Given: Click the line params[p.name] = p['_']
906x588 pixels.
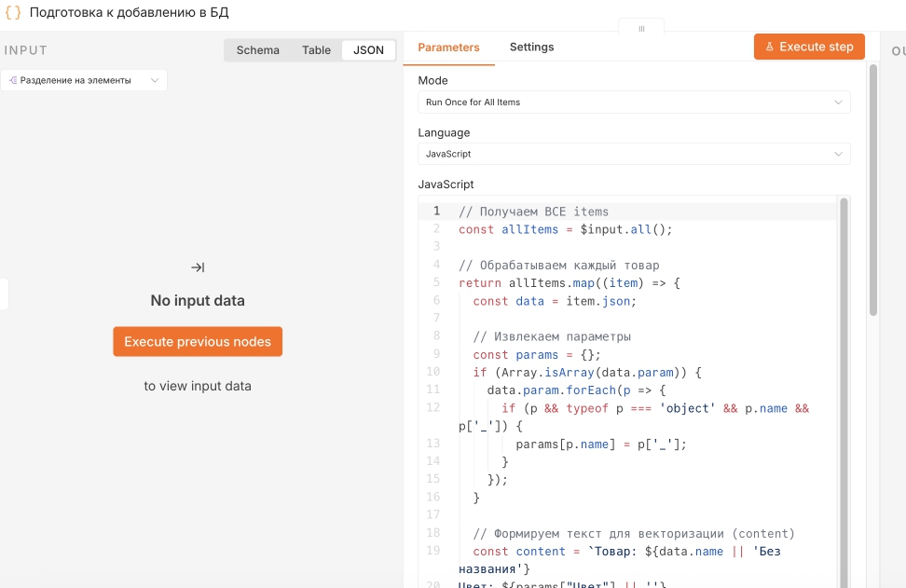Looking at the screenshot, I should pos(601,444).
